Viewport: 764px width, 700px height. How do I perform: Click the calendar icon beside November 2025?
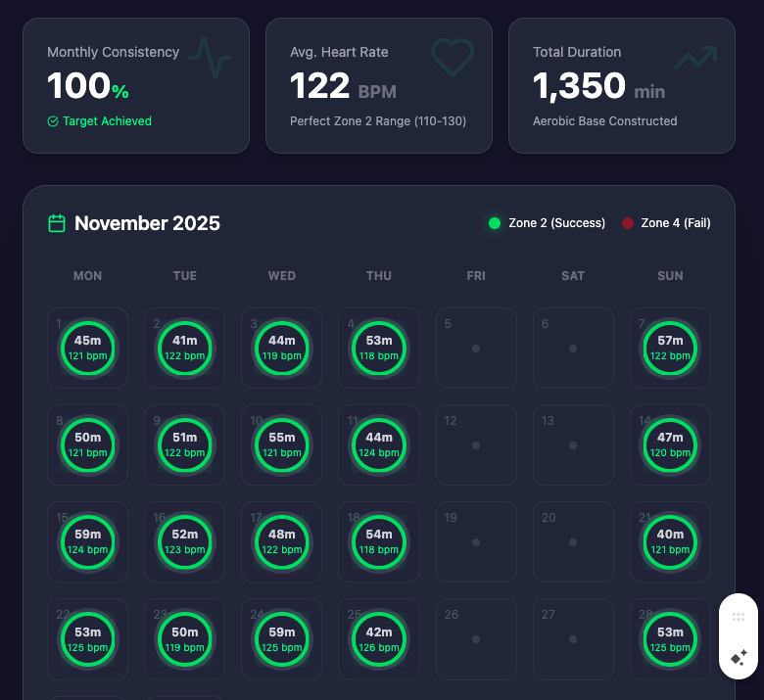click(57, 223)
